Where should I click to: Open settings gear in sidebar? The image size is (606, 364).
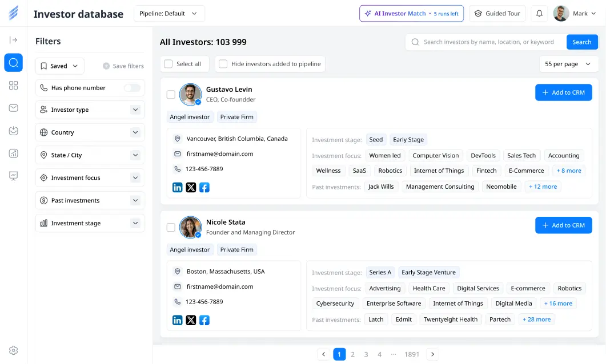coord(14,350)
